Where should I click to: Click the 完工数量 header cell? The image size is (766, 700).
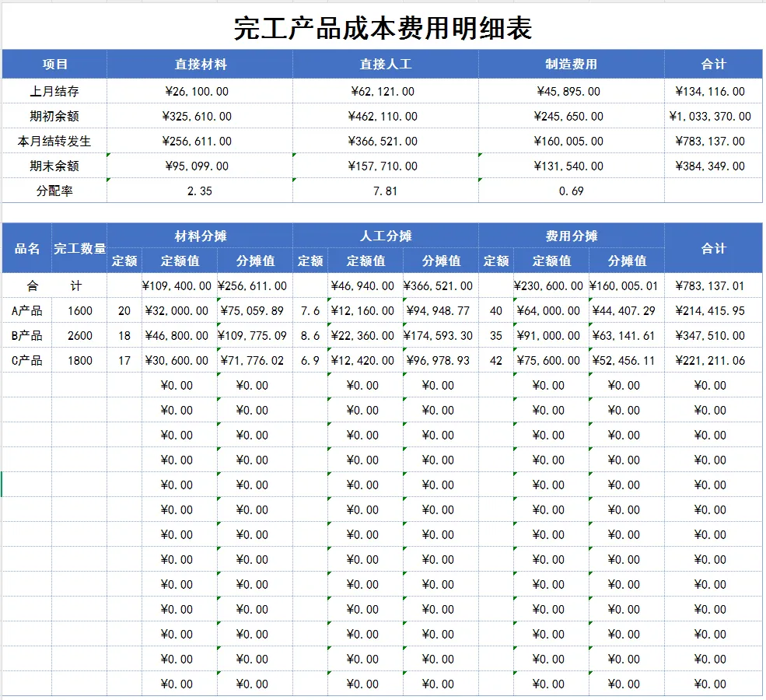pyautogui.click(x=79, y=248)
